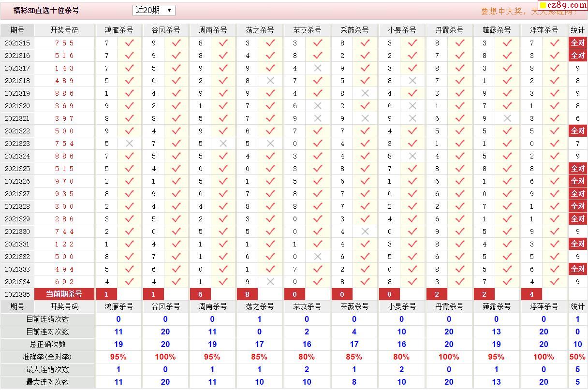Click the 95% accuracy value under 鸿雁杀号
588x390 pixels.
[118, 357]
